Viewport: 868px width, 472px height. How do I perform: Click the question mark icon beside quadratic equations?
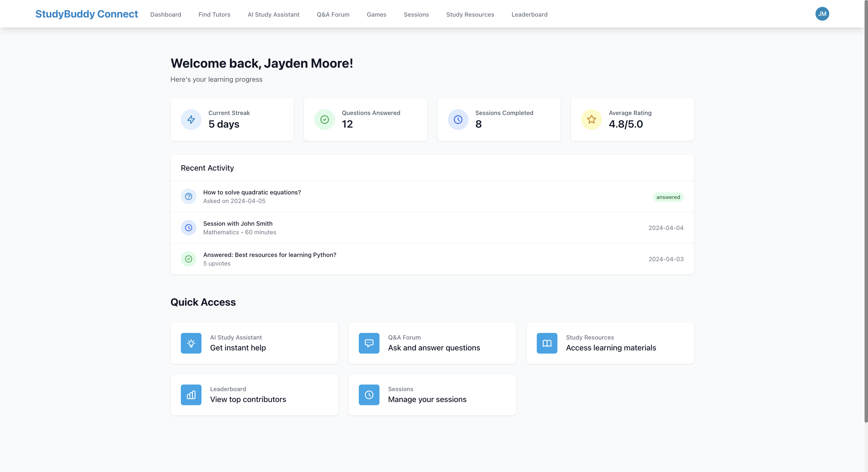189,196
